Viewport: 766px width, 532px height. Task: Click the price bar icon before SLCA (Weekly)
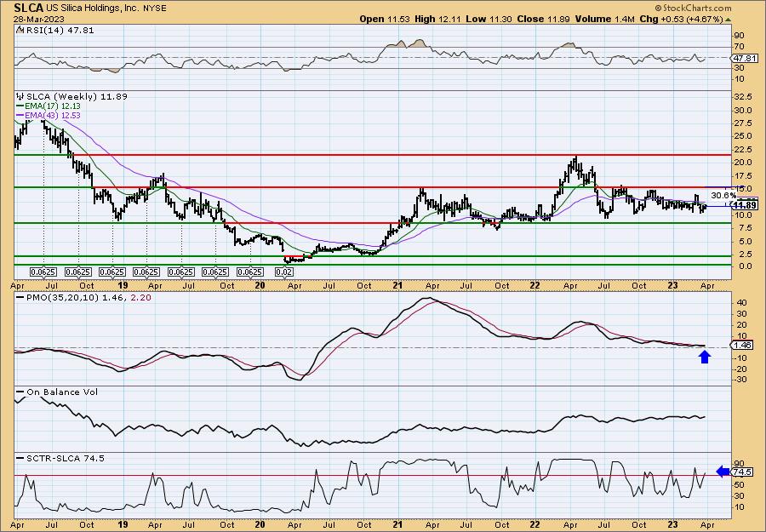[20, 97]
